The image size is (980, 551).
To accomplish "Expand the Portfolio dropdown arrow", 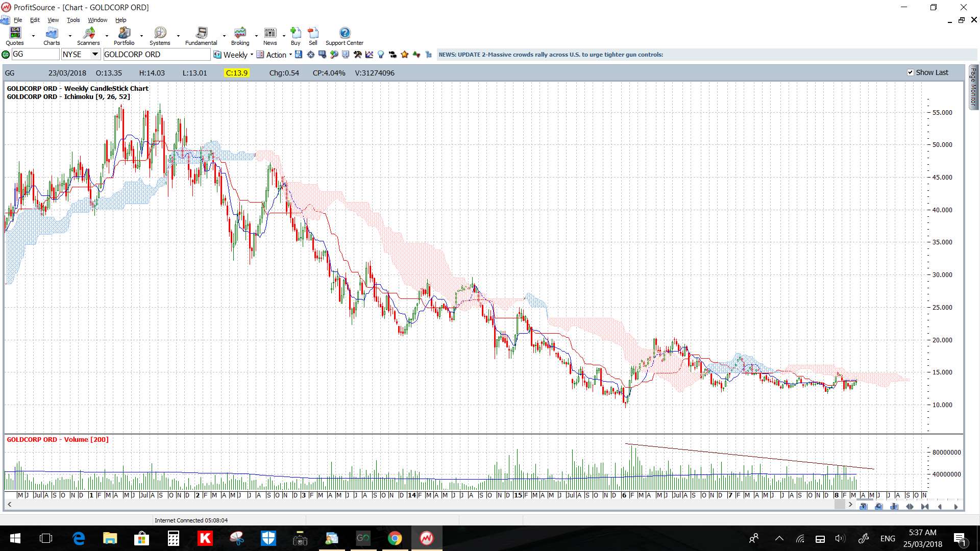I will tap(141, 36).
